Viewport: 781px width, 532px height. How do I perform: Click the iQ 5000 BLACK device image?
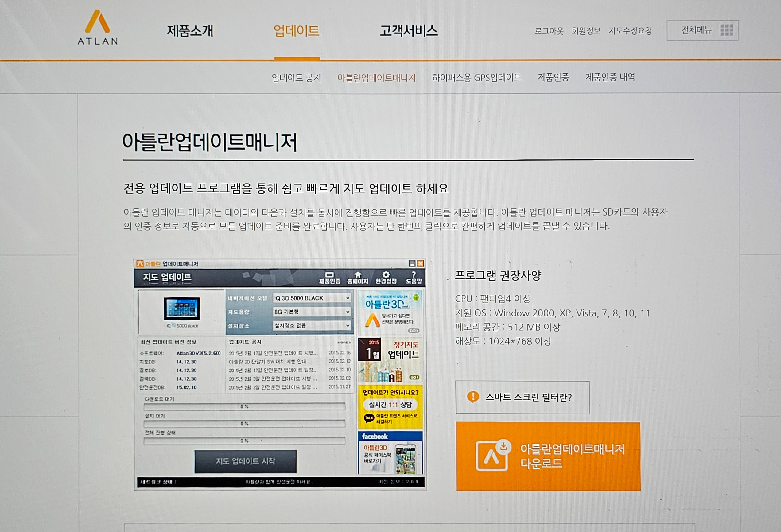pos(182,309)
